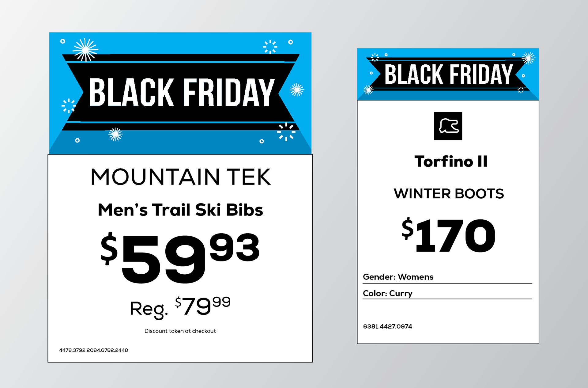Click the bear logo icon on the right sign
Viewport: 588px width, 388px height.
pyautogui.click(x=448, y=126)
